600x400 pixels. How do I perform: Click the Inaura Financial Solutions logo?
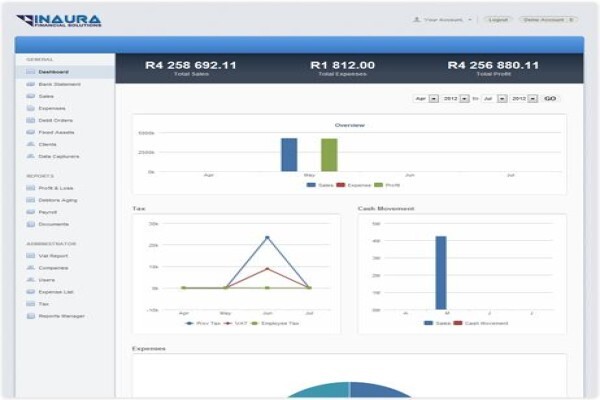click(x=59, y=20)
